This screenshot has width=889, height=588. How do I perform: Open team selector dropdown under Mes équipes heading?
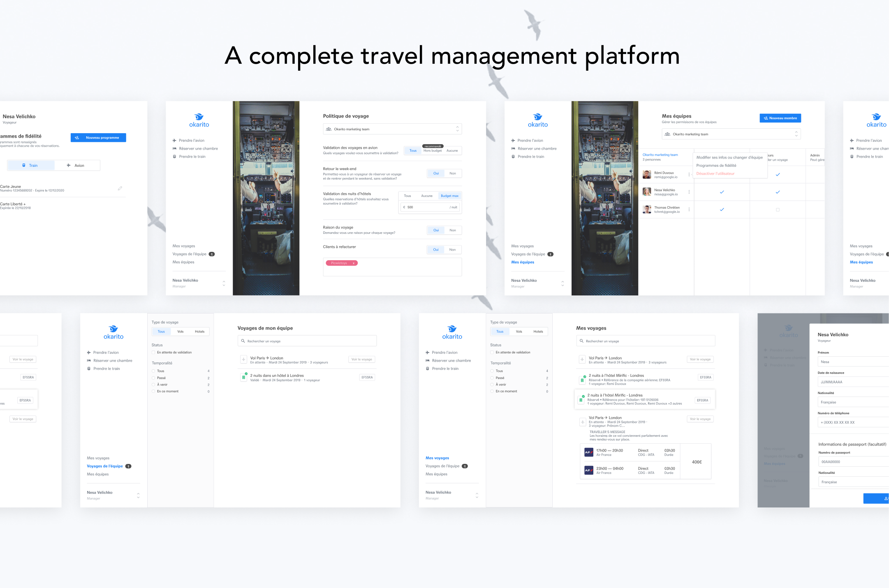tap(731, 134)
